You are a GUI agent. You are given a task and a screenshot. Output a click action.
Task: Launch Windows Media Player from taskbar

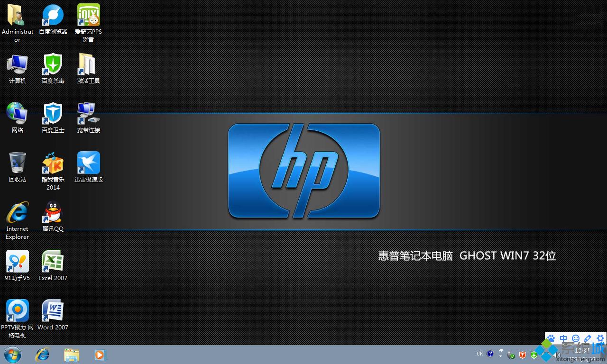101,355
